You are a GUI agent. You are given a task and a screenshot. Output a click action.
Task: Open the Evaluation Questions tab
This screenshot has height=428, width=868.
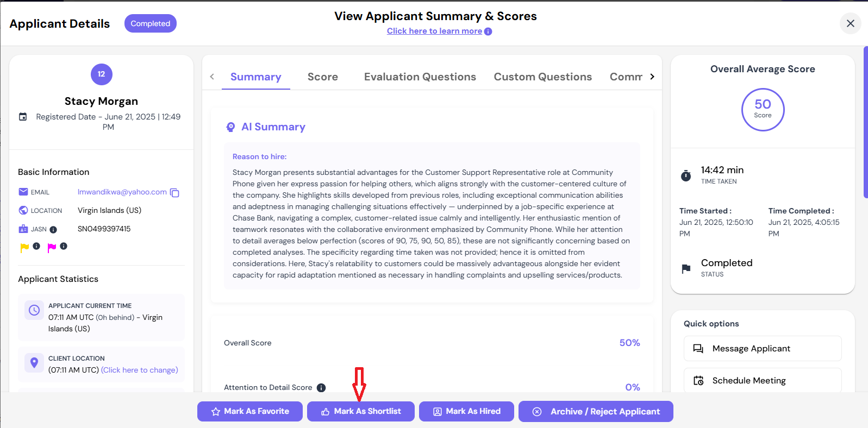420,77
